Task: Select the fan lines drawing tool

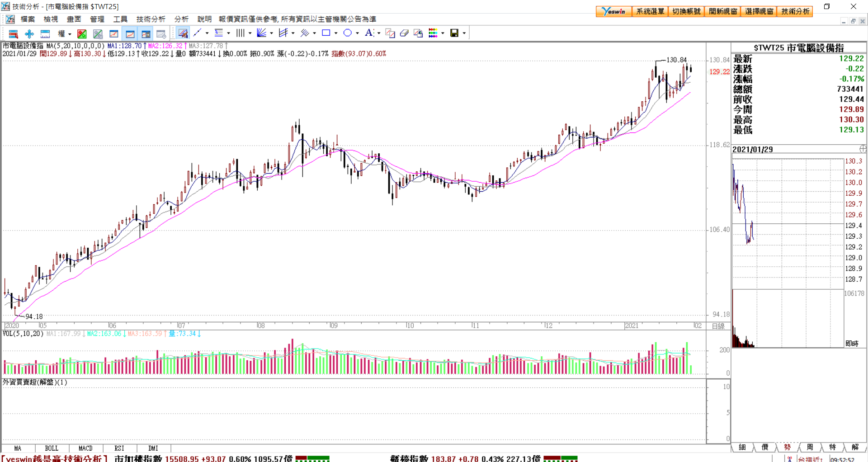Action: 261,33
